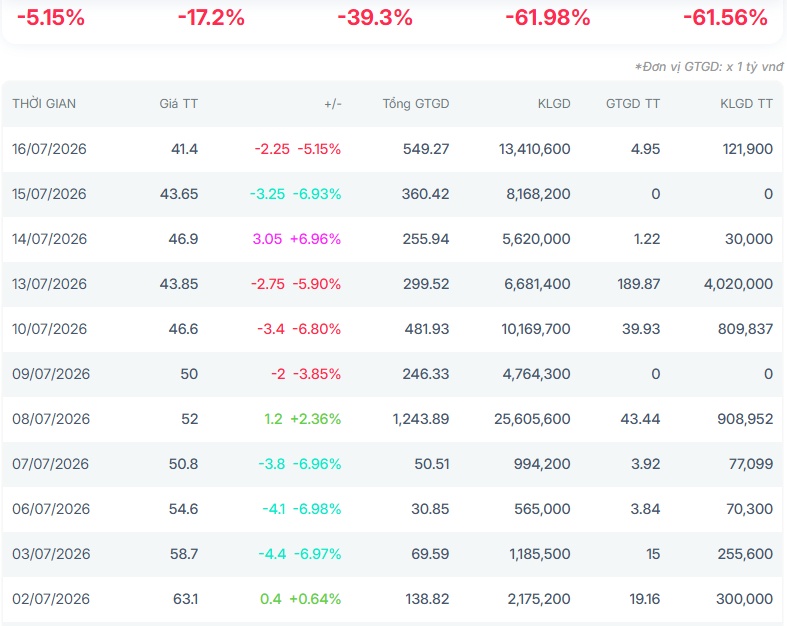
Task: Click the 189.87 GTGD TT value
Action: (638, 284)
